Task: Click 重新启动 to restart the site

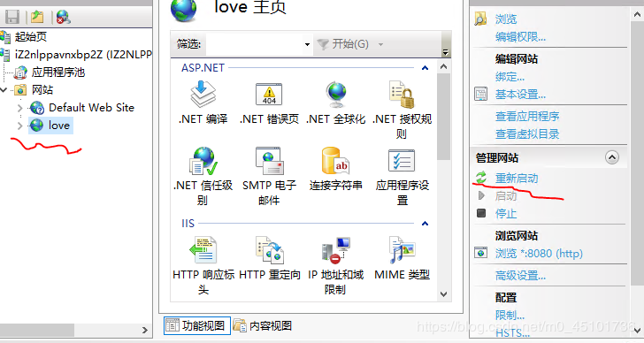Action: (517, 179)
